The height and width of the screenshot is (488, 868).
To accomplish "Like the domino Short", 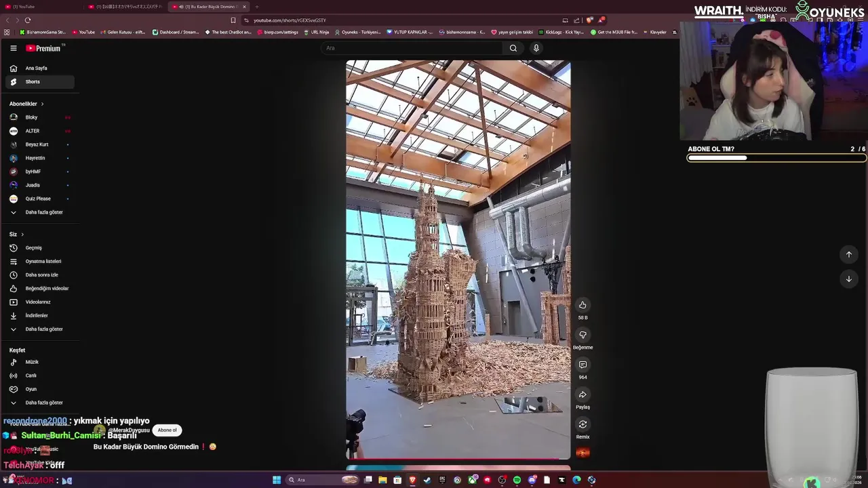I will (583, 305).
